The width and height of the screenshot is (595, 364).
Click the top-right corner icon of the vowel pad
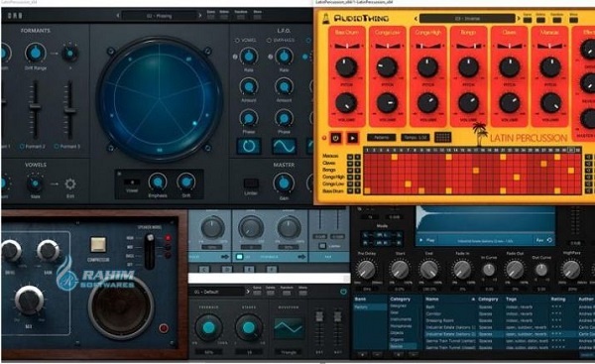click(x=208, y=51)
